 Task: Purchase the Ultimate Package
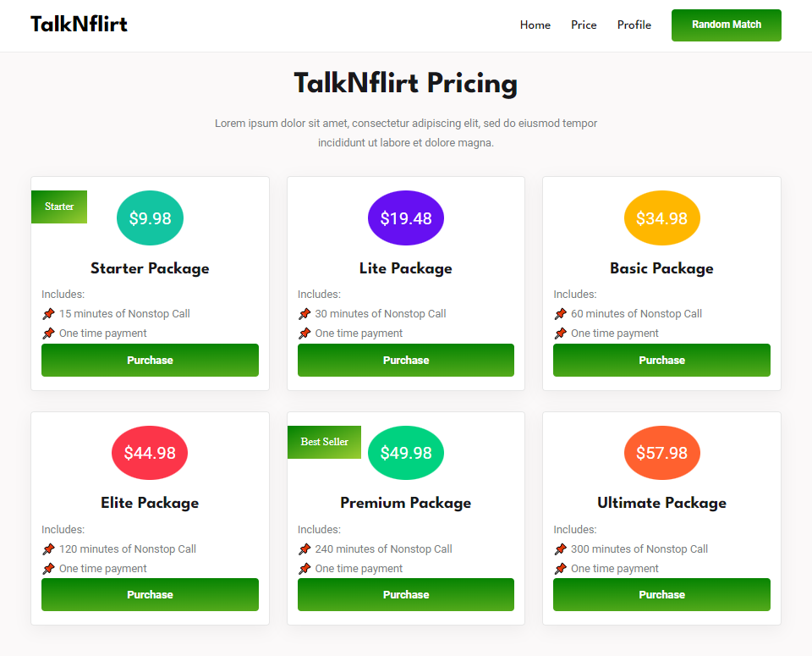pyautogui.click(x=661, y=594)
